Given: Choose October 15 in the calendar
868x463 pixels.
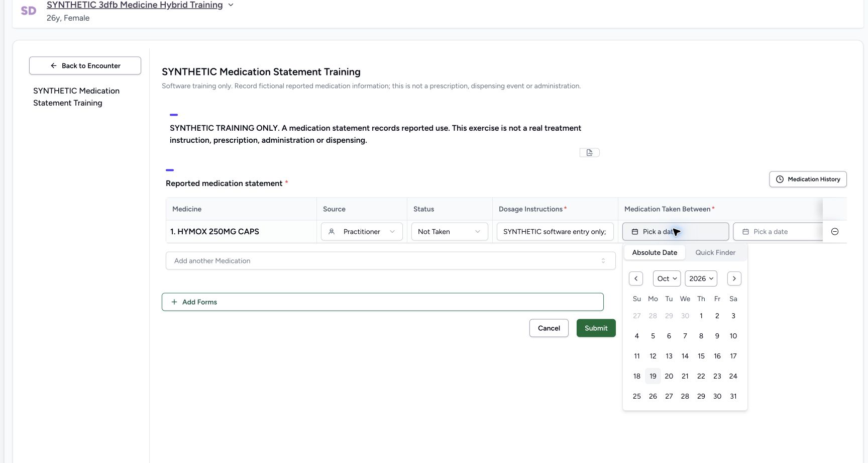Looking at the screenshot, I should pos(701,356).
